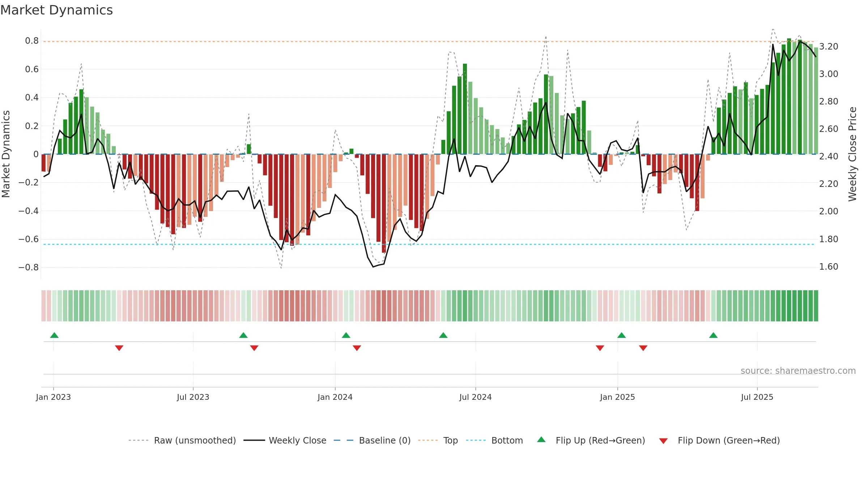Click the 0.8 left axis tick label
Screen dimensions: 868x488
[x=32, y=41]
